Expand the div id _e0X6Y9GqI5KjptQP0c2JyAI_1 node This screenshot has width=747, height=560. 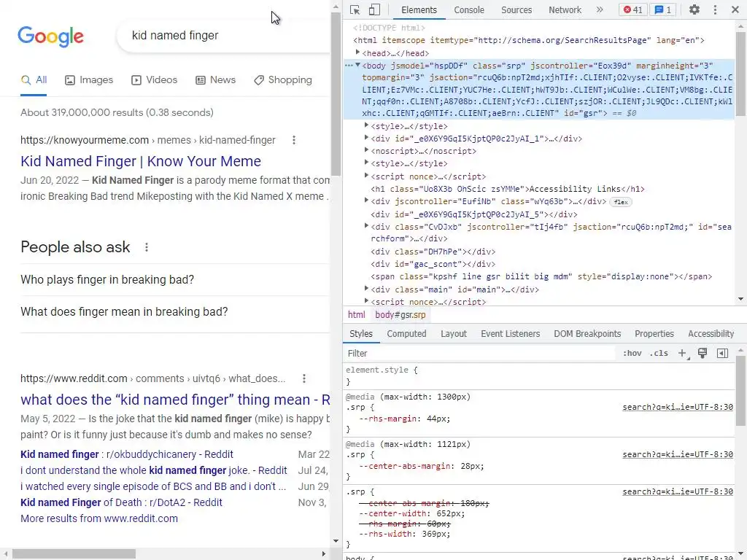366,138
